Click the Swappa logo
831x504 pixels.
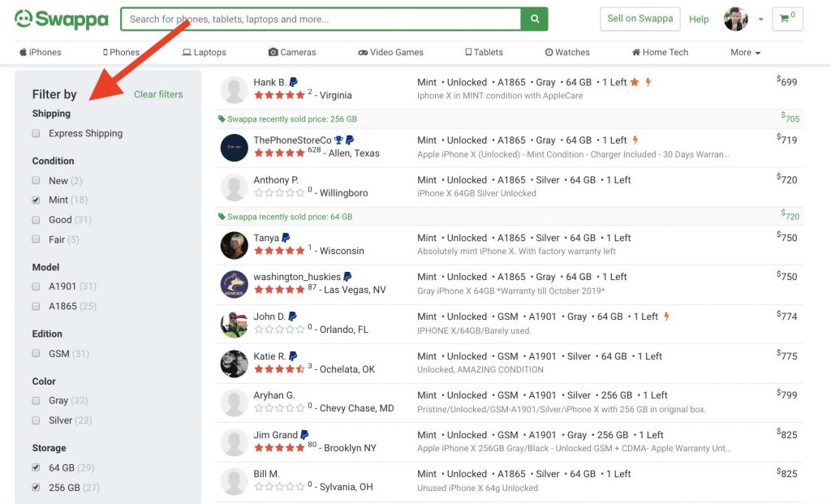click(x=62, y=19)
